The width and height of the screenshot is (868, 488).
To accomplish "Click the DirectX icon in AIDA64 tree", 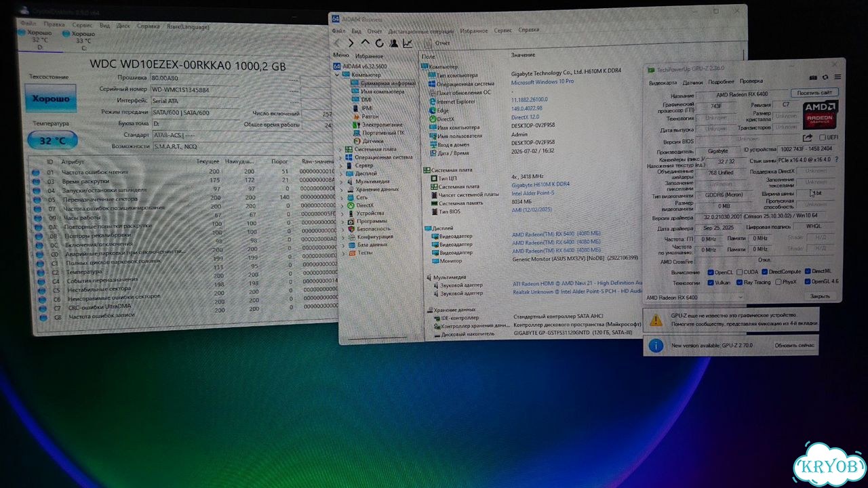I will 350,205.
